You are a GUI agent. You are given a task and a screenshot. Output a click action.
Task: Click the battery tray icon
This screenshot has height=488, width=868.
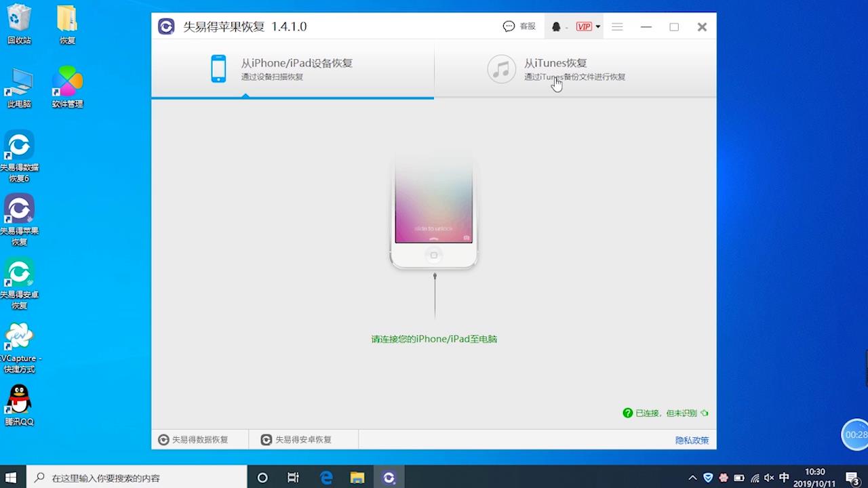click(739, 478)
